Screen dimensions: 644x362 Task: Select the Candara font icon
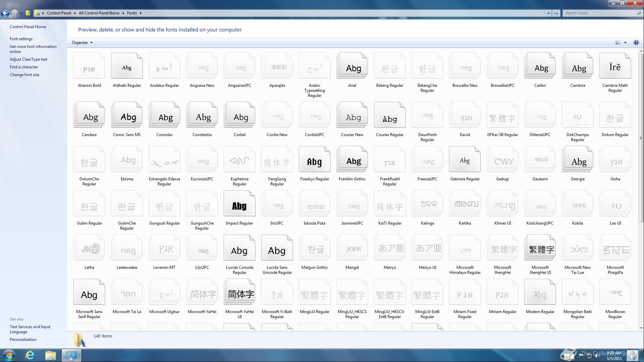89,115
